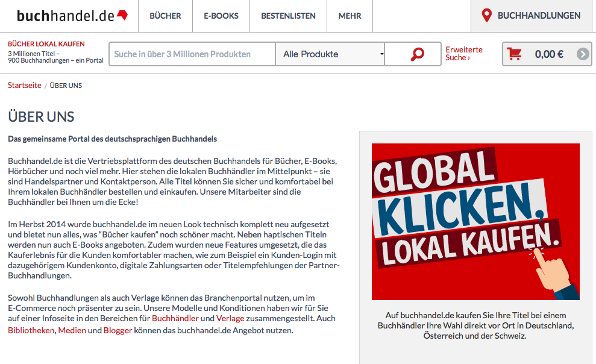The image size is (596, 364).
Task: Open the E-BOOKS menu
Action: pos(221,16)
